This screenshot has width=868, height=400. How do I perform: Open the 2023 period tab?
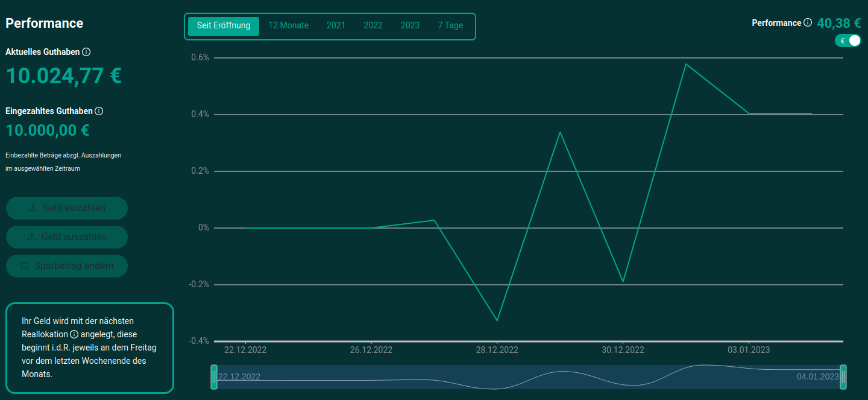click(x=410, y=26)
